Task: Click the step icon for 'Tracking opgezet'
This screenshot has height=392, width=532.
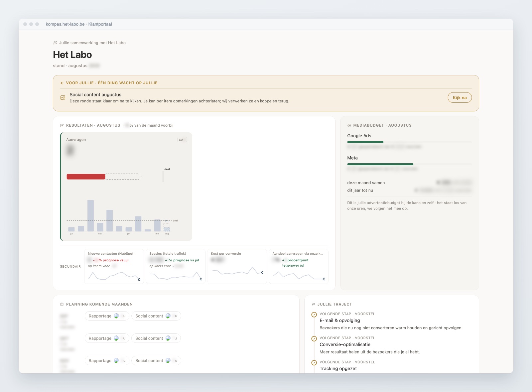Action: (314, 363)
